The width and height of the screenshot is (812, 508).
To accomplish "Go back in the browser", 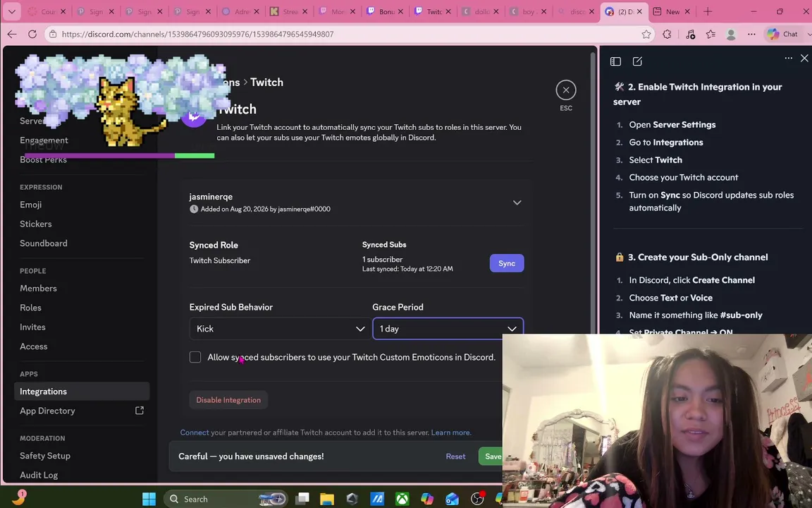I will click(12, 34).
